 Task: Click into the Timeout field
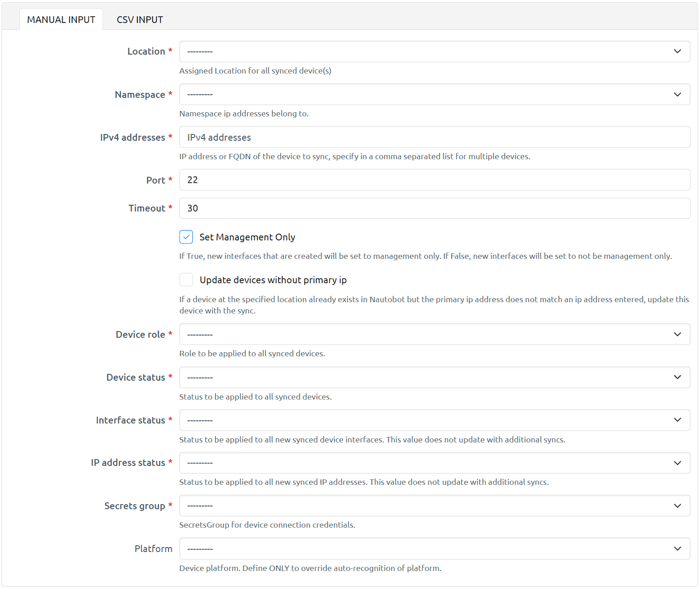coord(434,208)
